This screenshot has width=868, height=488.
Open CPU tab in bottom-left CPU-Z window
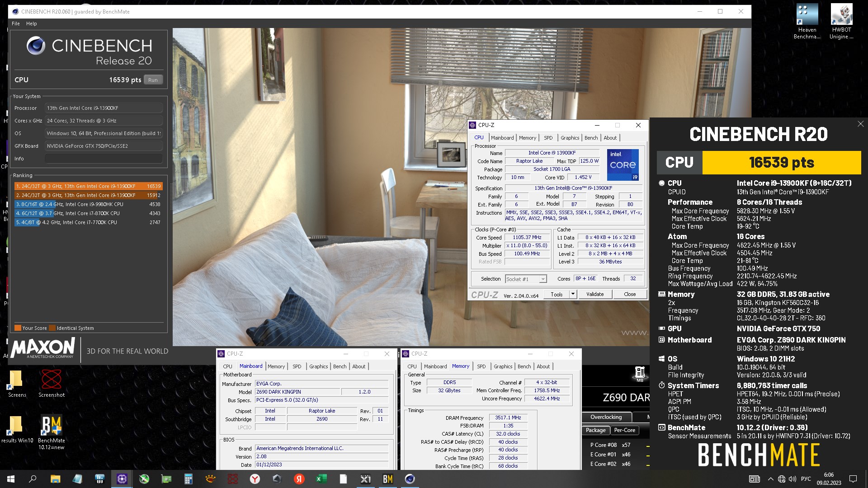tap(228, 366)
